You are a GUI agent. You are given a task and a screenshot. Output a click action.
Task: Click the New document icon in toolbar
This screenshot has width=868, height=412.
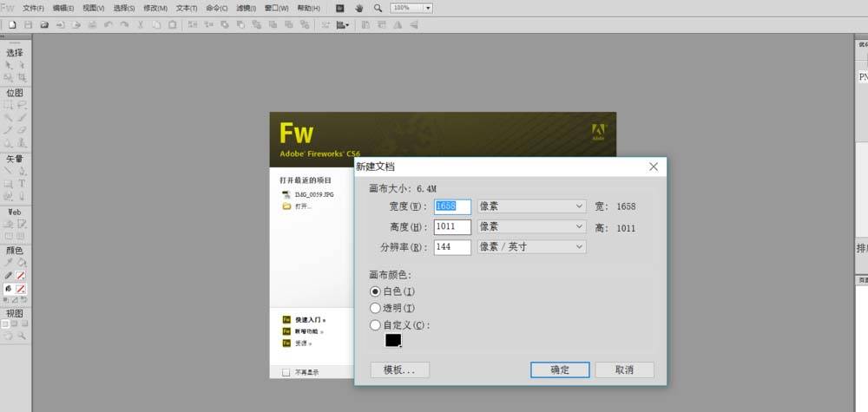12,25
